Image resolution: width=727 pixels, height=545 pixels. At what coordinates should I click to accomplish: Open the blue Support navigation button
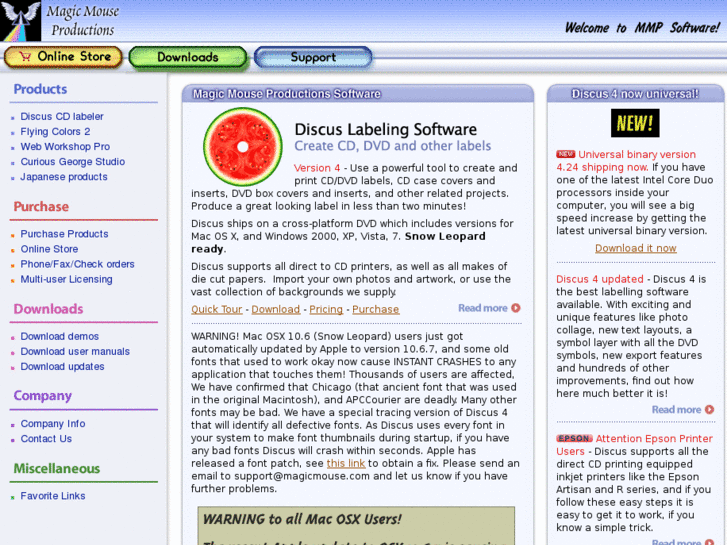(x=313, y=58)
